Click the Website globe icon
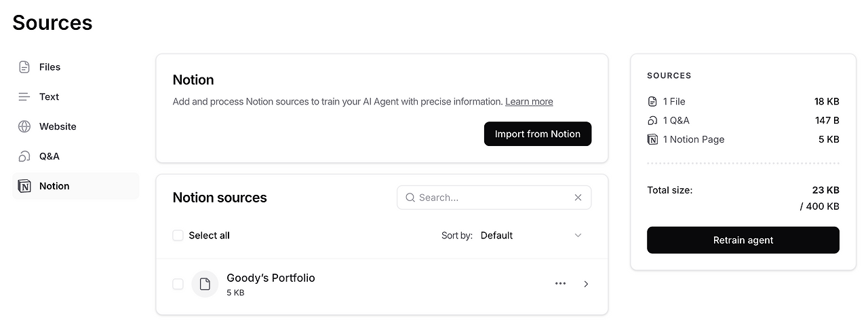 pos(24,127)
